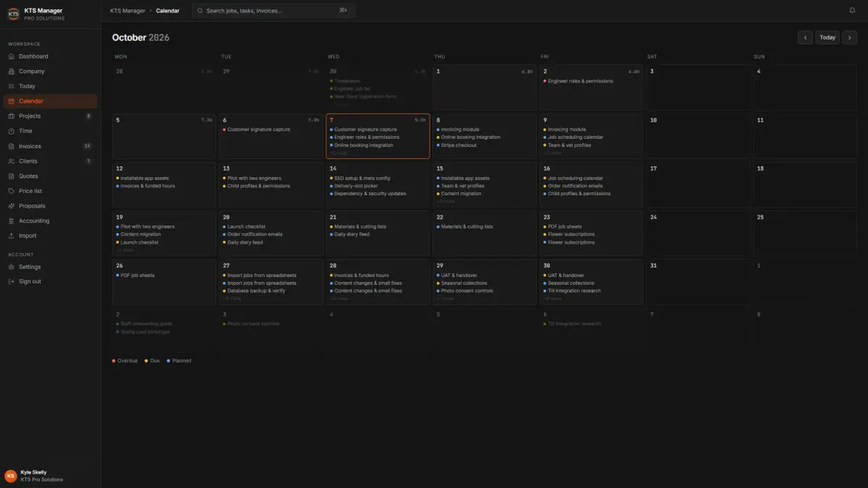The height and width of the screenshot is (488, 868).
Task: Open the Clients menu label in sidebar
Action: coord(28,161)
